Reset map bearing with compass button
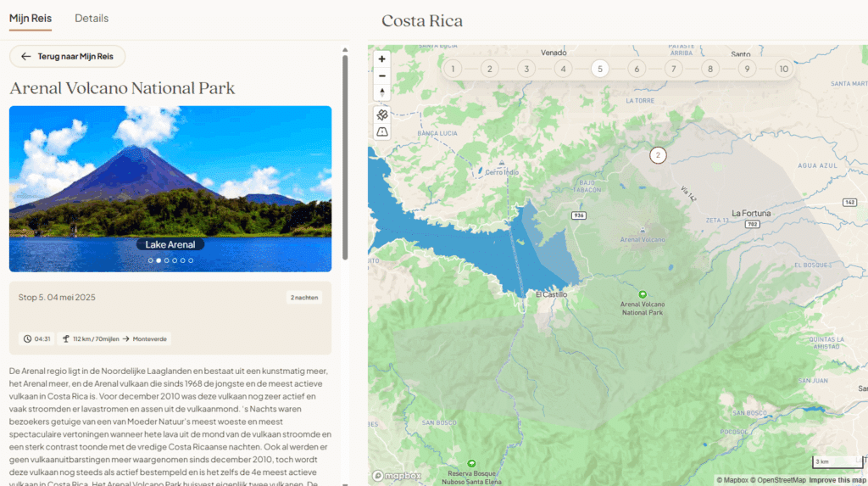 (382, 92)
